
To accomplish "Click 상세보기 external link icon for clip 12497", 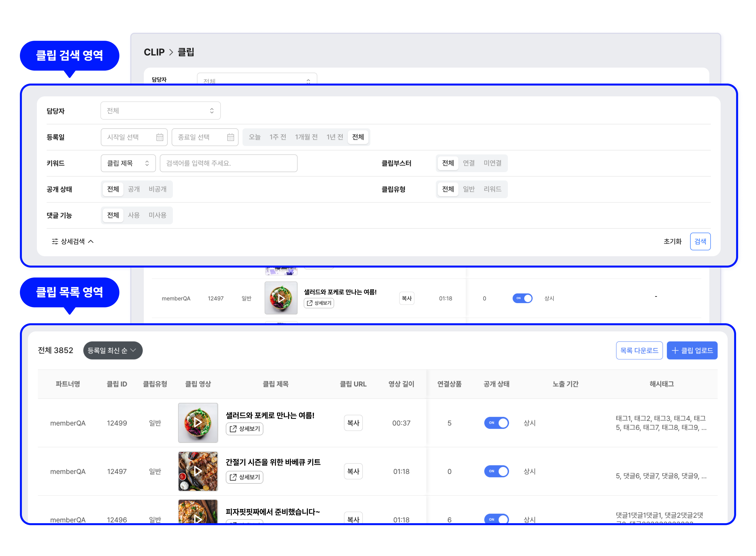I will click(x=233, y=477).
